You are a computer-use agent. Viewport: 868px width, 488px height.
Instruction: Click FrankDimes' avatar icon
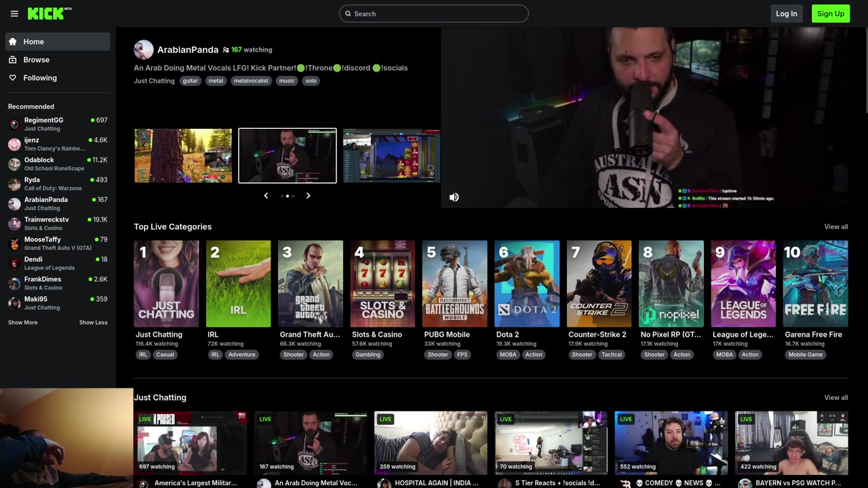coord(14,283)
